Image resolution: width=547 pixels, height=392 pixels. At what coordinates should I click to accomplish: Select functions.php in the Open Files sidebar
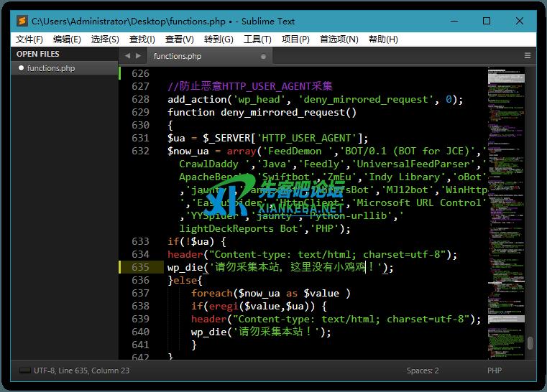click(x=50, y=68)
